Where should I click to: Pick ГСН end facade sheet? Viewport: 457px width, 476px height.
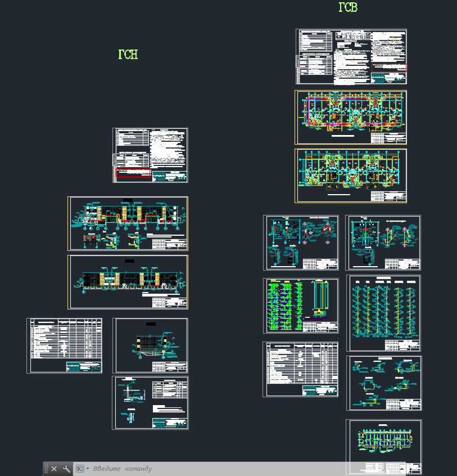point(151,345)
